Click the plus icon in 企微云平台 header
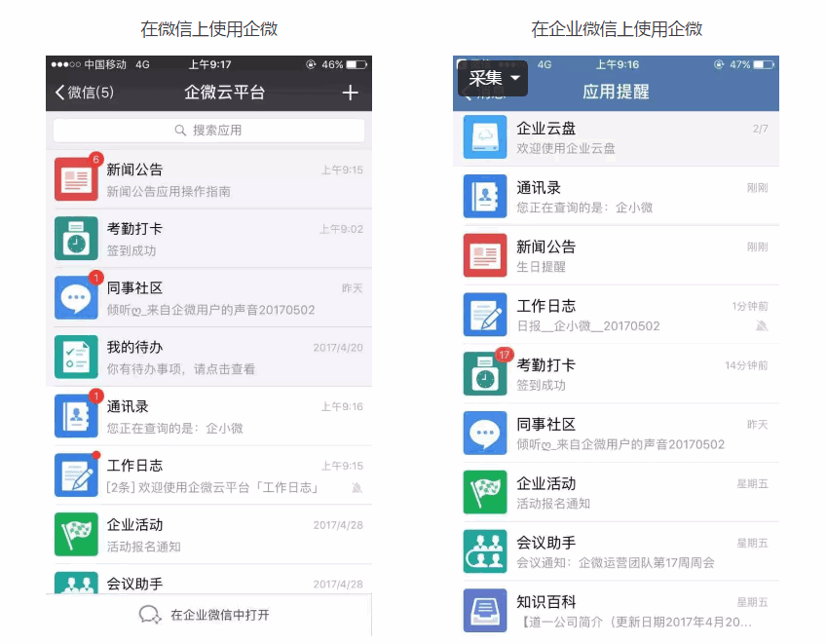This screenshot has width=826, height=644. 350,93
